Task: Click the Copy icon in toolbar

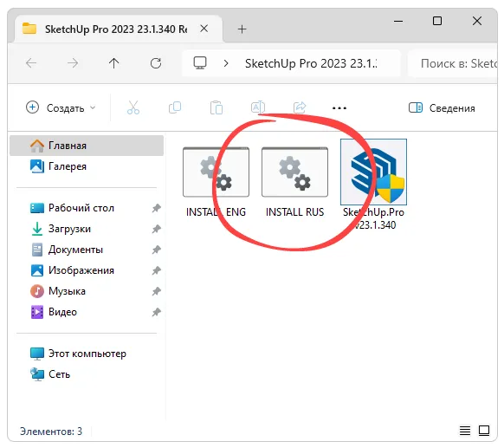Action: pos(175,107)
